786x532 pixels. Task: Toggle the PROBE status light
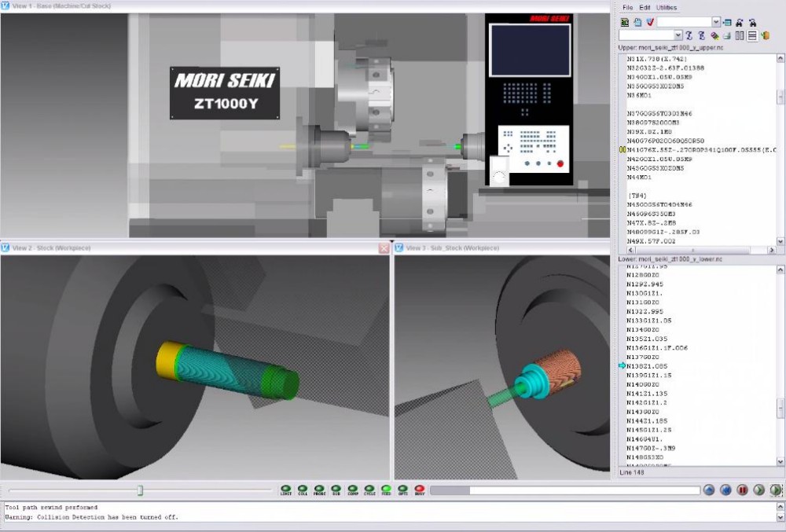[319, 490]
